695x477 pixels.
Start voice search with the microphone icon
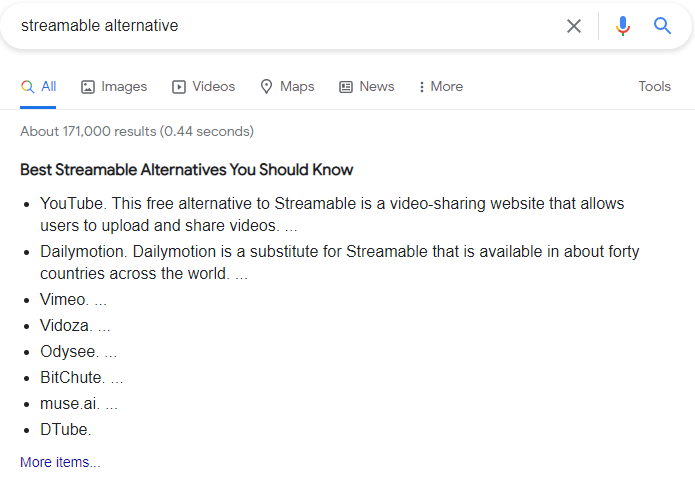(623, 26)
